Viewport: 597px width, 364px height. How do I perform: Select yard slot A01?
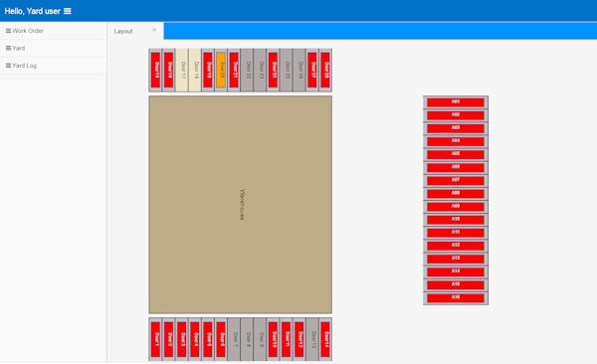pyautogui.click(x=456, y=102)
